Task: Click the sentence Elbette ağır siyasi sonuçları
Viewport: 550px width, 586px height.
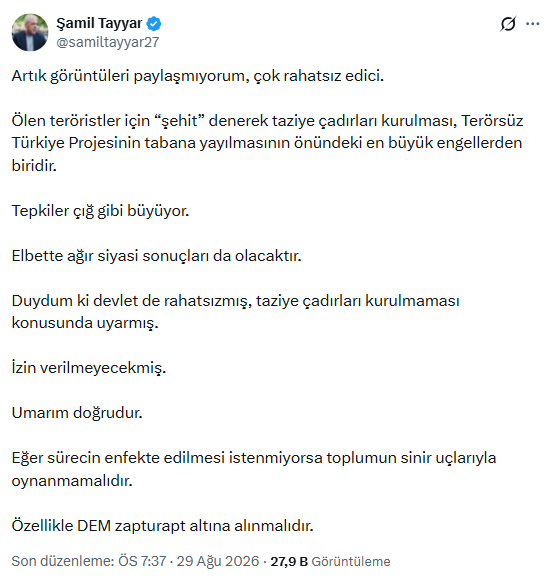Action: click(x=157, y=256)
